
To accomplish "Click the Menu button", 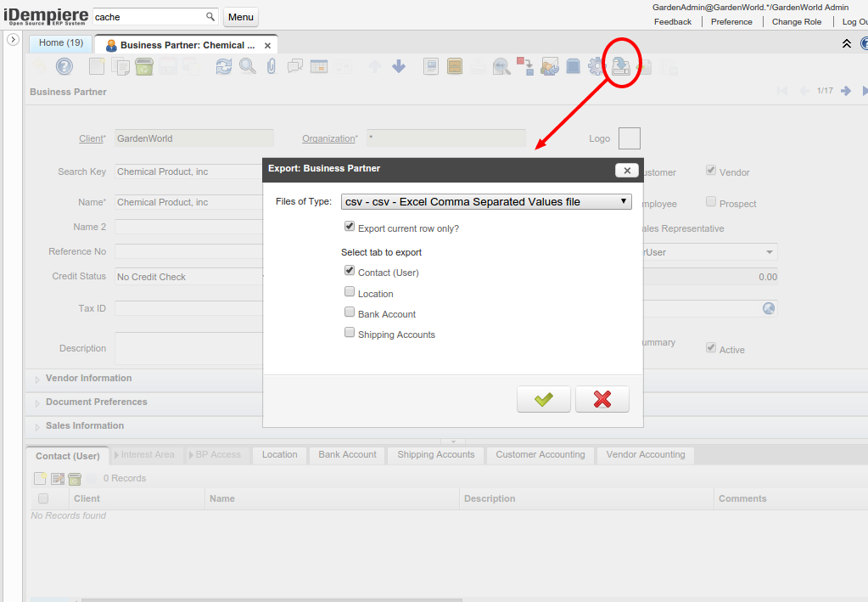I will (x=241, y=17).
